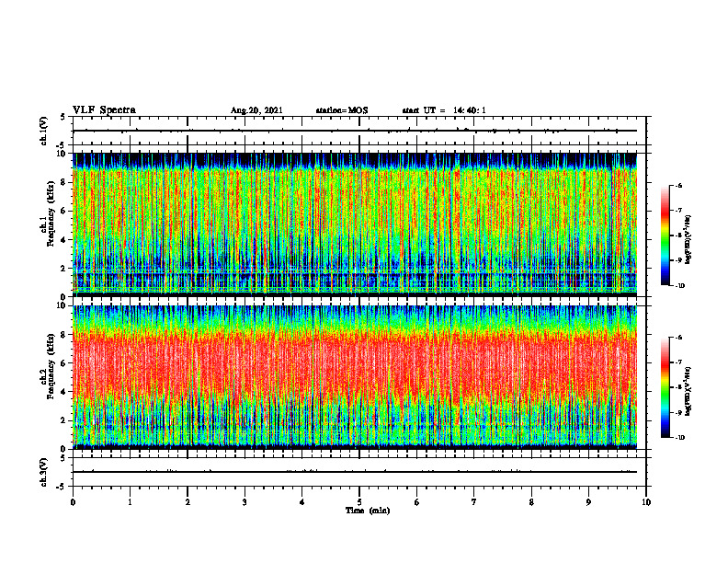The width and height of the screenshot is (728, 563).
Task: Select the date text "Aug.20, 2021"
Action: (x=256, y=110)
